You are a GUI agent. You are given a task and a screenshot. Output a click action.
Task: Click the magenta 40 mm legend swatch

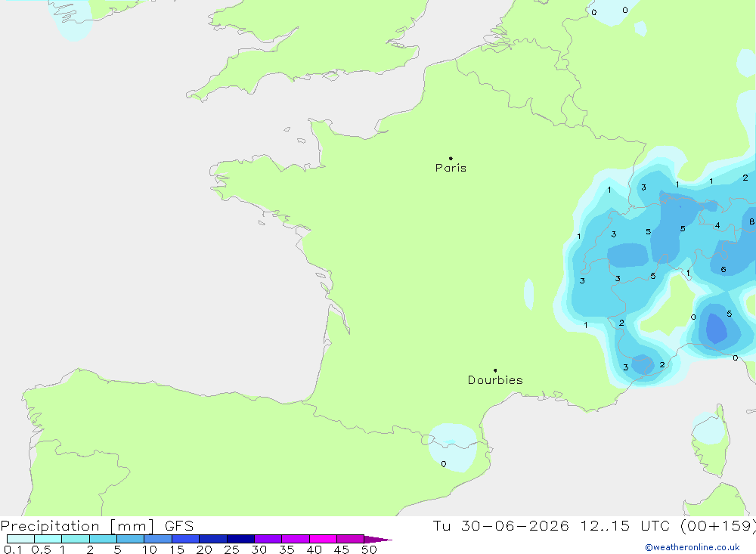pos(323,539)
